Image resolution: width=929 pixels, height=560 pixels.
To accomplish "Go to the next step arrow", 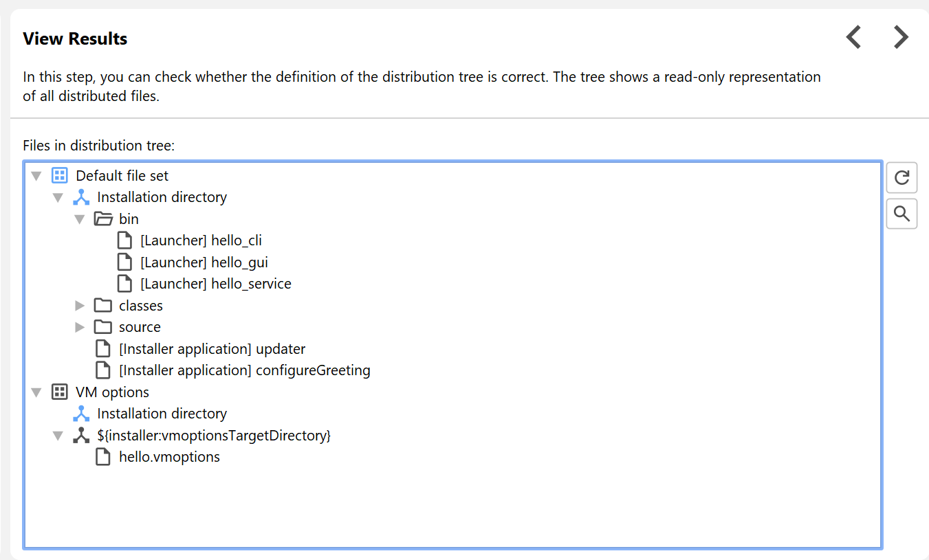I will [x=901, y=37].
